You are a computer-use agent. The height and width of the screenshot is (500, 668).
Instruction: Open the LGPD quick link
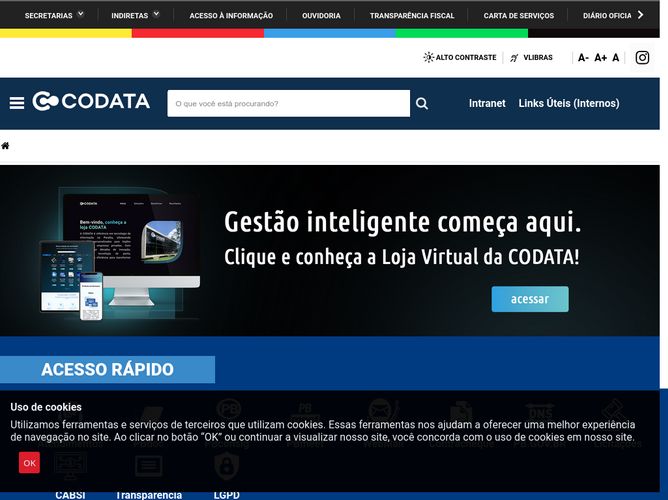click(x=226, y=495)
